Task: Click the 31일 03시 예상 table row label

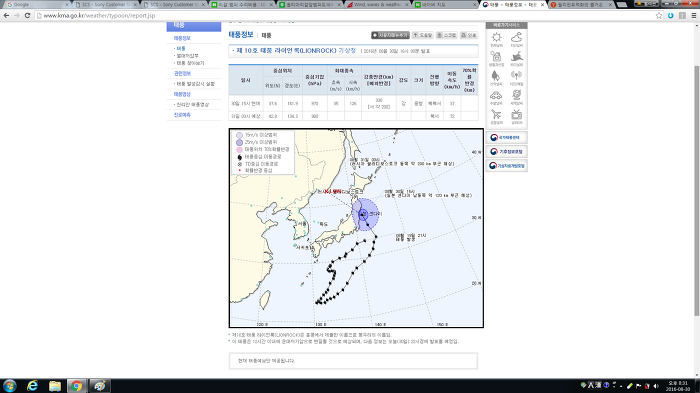Action: (246, 116)
